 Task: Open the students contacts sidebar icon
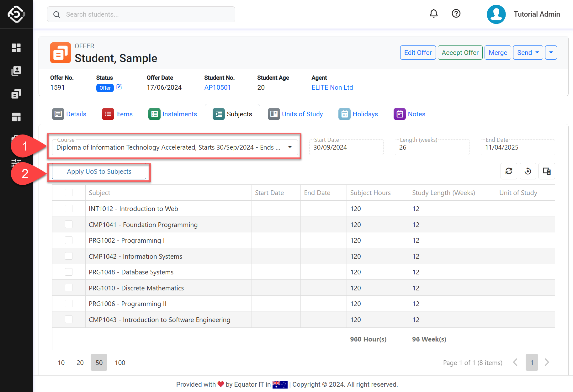click(x=16, y=71)
